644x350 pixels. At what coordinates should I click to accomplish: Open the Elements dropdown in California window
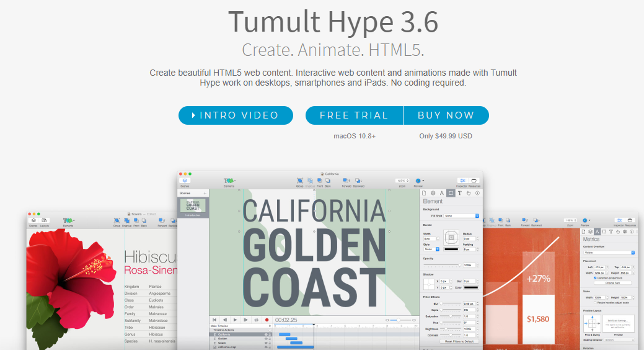point(229,181)
